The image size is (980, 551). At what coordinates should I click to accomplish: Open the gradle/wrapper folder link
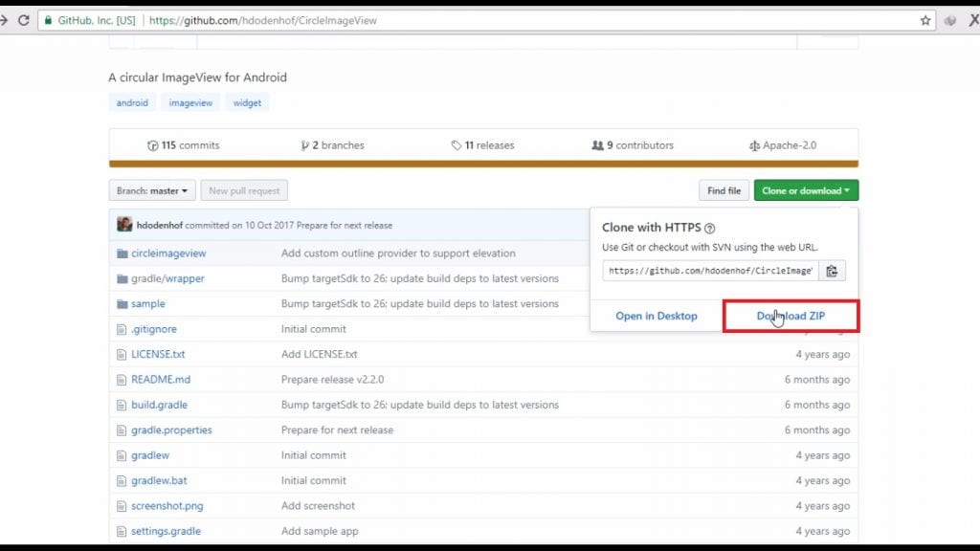tap(167, 278)
